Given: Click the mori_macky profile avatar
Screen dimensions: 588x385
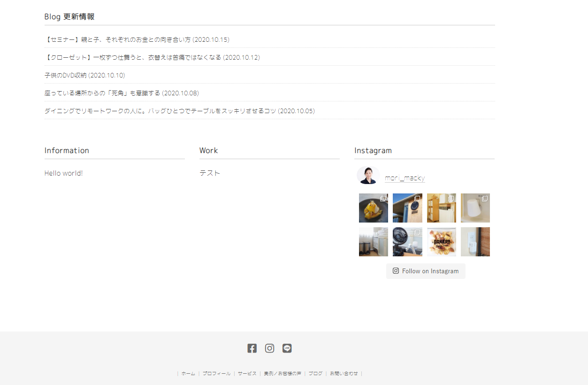Looking at the screenshot, I should [x=368, y=175].
